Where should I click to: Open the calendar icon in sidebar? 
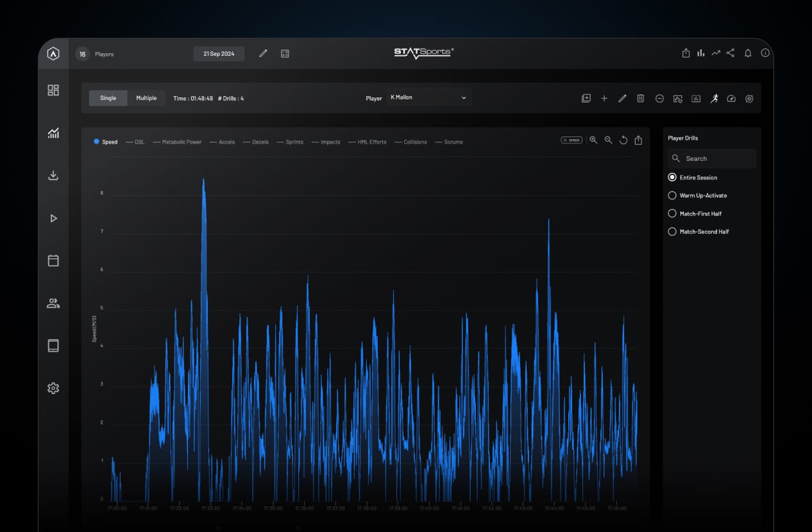pos(53,260)
